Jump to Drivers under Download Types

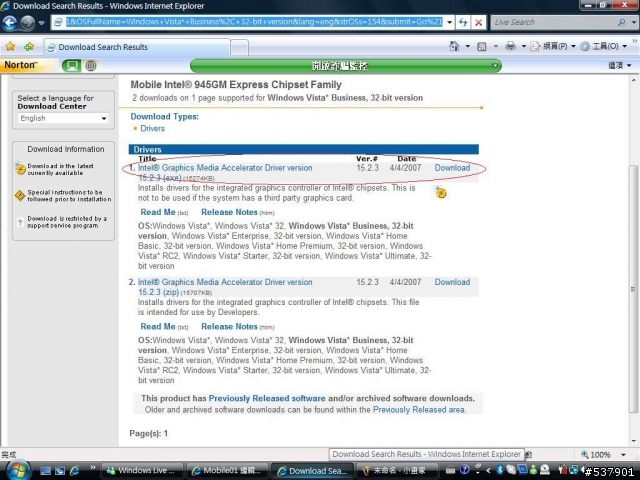tap(152, 128)
